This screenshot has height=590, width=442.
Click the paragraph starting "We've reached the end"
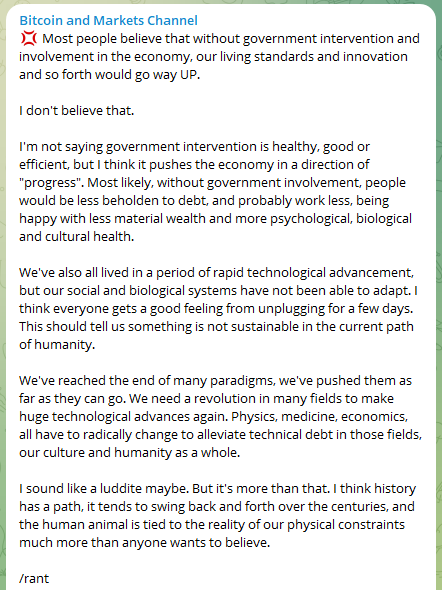(x=220, y=417)
